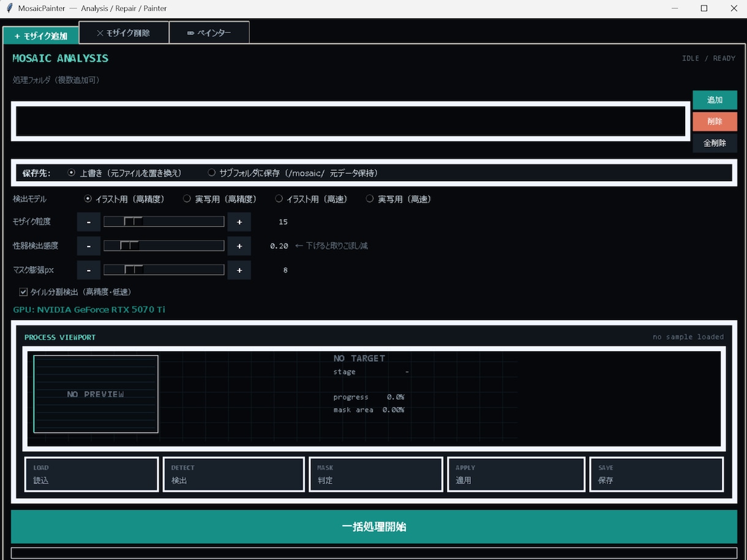This screenshot has width=747, height=560.
Task: Close the MosaicPainter window
Action: tap(734, 9)
